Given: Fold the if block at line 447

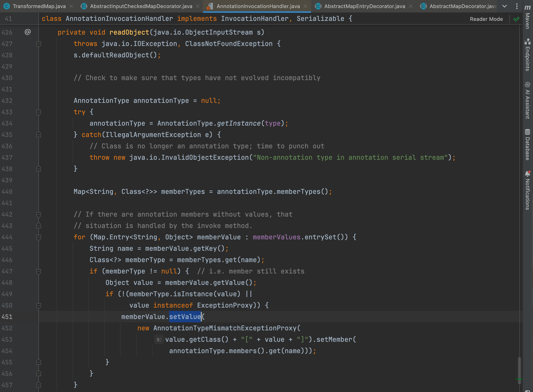Looking at the screenshot, I should (x=38, y=271).
